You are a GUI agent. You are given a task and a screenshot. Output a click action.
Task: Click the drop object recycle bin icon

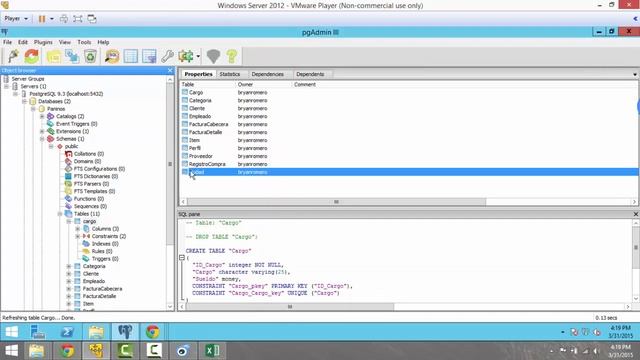[x=90, y=56]
